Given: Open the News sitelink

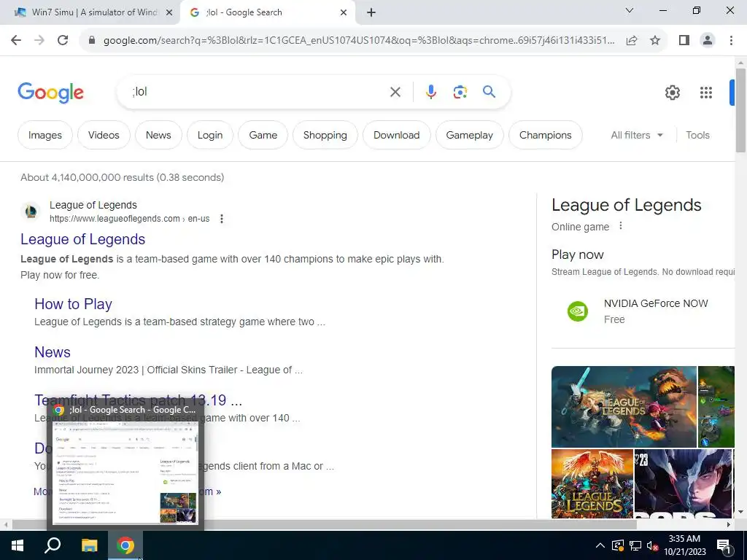Looking at the screenshot, I should tap(53, 352).
